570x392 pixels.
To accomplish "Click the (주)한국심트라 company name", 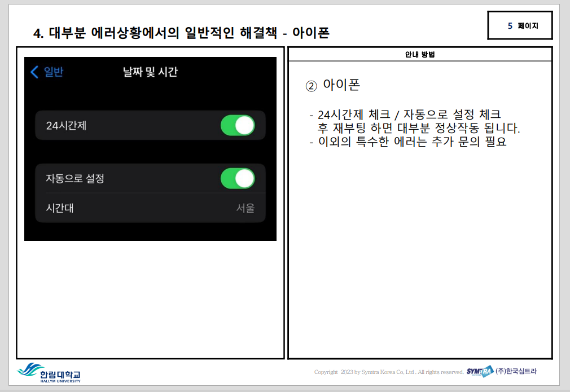I will [516, 371].
